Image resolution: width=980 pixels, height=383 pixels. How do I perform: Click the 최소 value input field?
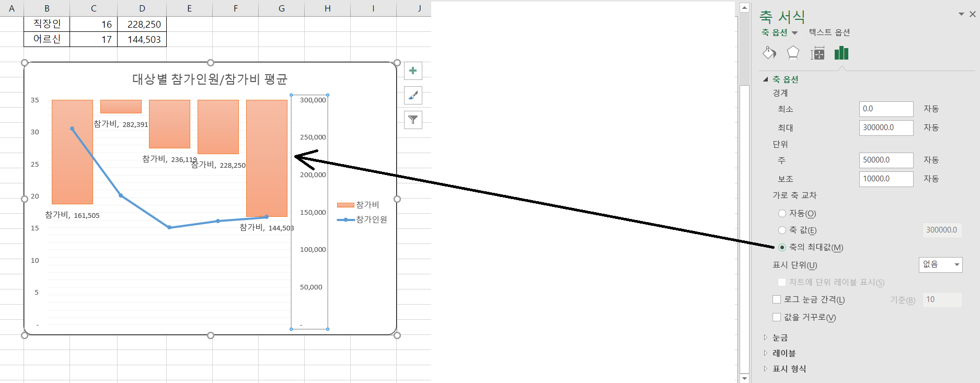pos(886,109)
